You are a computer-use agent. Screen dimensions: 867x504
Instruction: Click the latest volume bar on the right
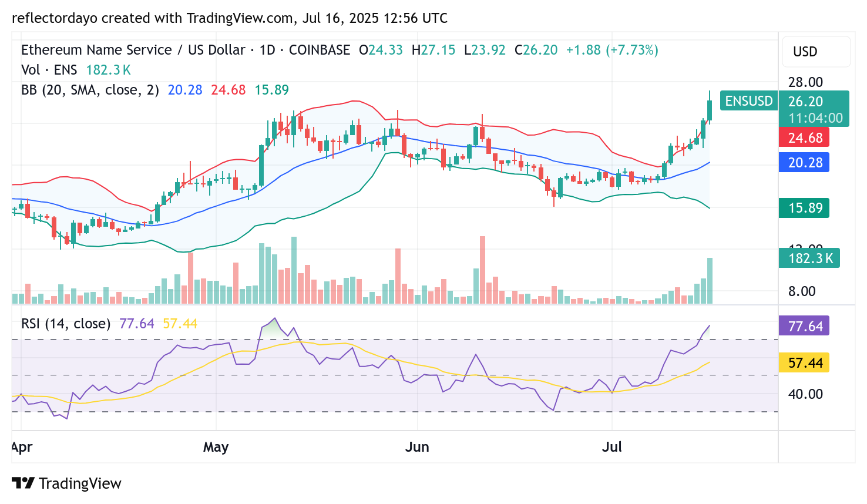click(710, 281)
